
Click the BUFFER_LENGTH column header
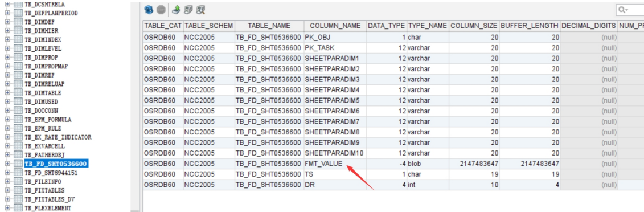(530, 26)
